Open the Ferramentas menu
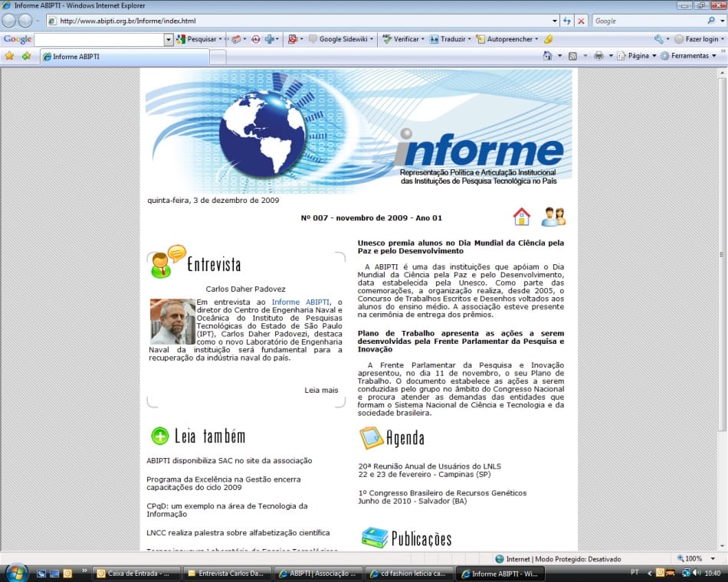Image resolution: width=728 pixels, height=582 pixels. 690,55
